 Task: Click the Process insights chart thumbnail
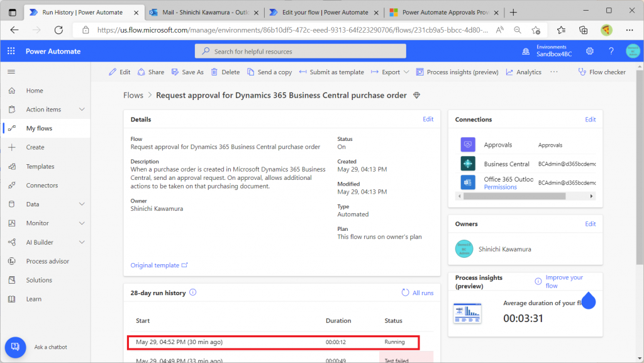point(467,313)
